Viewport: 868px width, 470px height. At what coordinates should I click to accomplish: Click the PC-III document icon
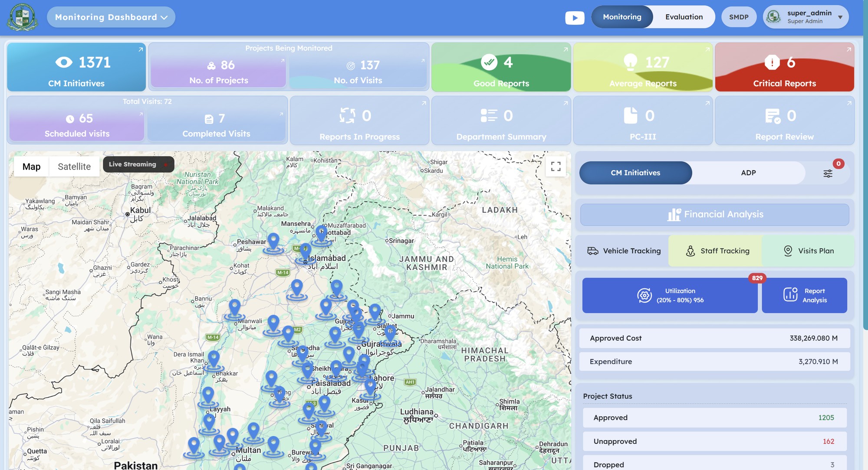631,116
